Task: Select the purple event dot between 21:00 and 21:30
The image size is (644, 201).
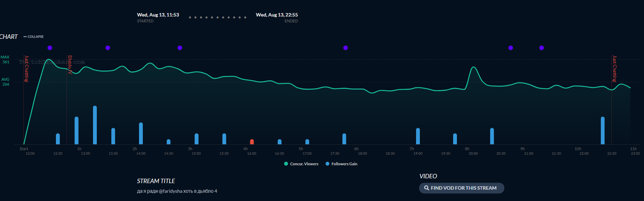Action: coord(542,48)
